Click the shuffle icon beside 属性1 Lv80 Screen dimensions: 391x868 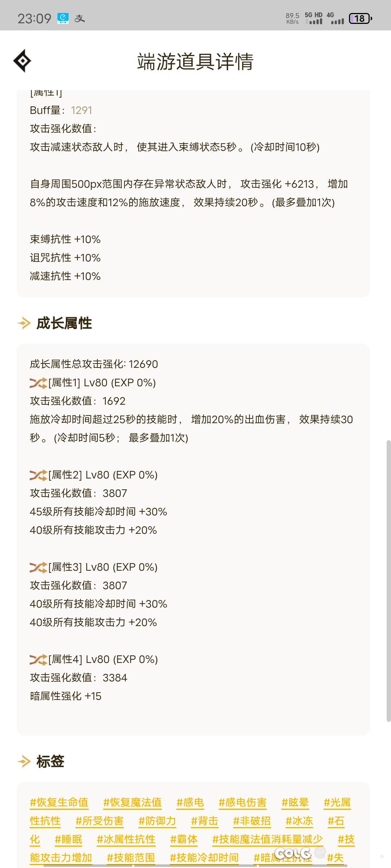38,383
